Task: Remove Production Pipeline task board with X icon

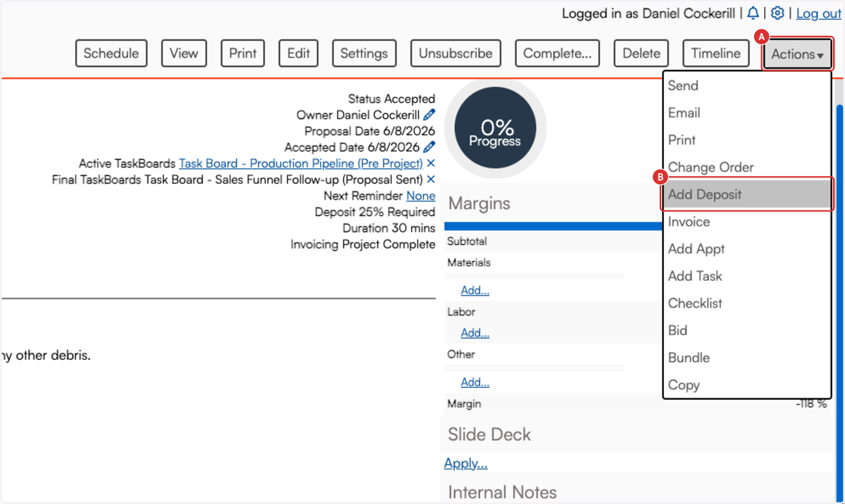Action: tap(431, 163)
